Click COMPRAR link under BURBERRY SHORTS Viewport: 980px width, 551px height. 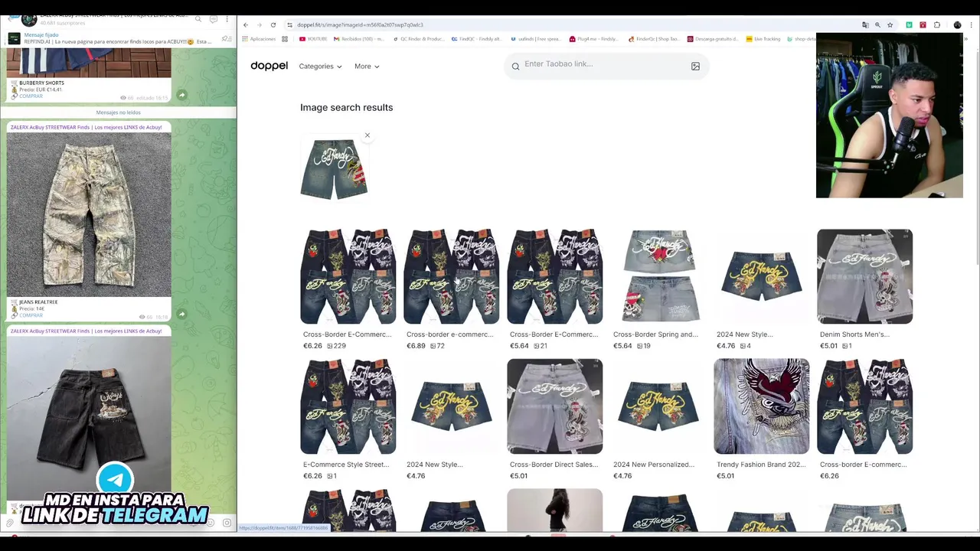[x=31, y=96]
